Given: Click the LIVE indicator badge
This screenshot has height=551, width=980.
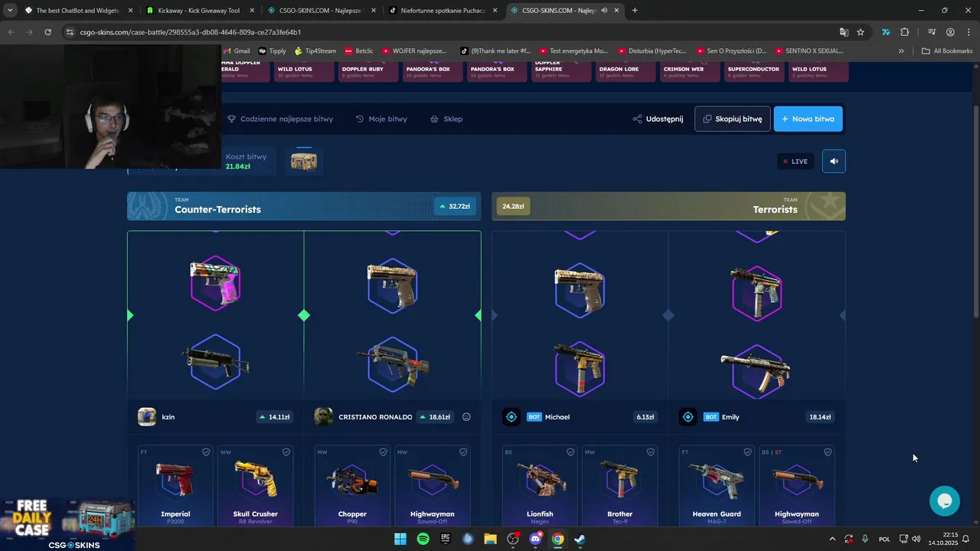Looking at the screenshot, I should pyautogui.click(x=795, y=161).
